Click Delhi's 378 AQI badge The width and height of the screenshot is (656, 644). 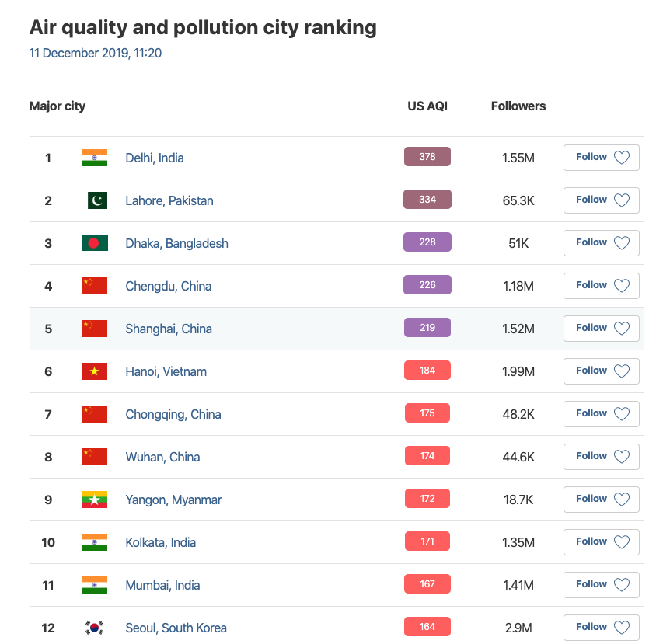[427, 157]
